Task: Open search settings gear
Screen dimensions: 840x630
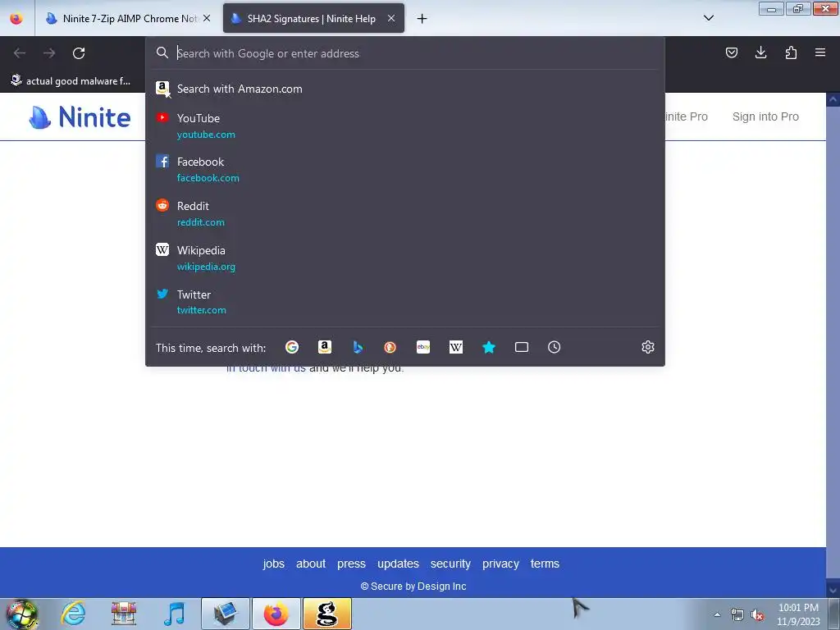Action: [x=648, y=347]
